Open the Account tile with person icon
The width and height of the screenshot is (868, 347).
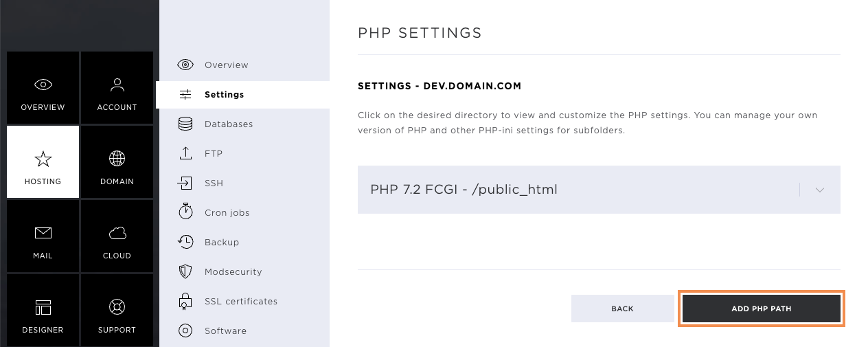[117, 88]
